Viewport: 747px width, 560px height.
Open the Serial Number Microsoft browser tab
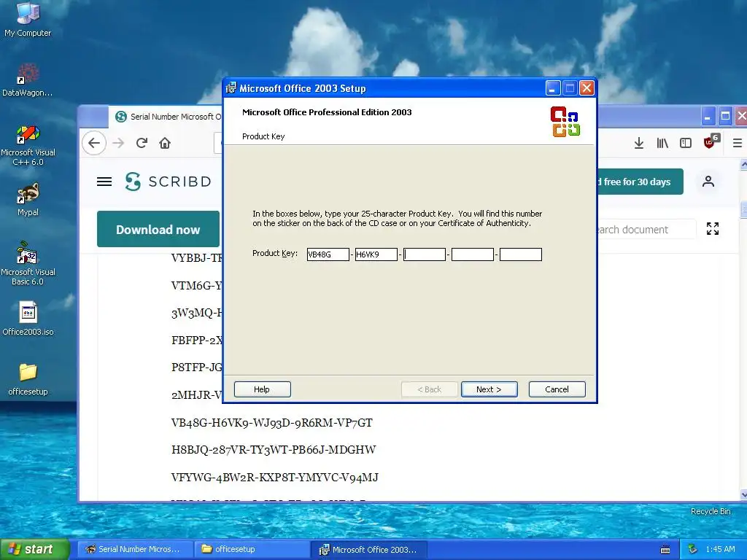click(168, 117)
